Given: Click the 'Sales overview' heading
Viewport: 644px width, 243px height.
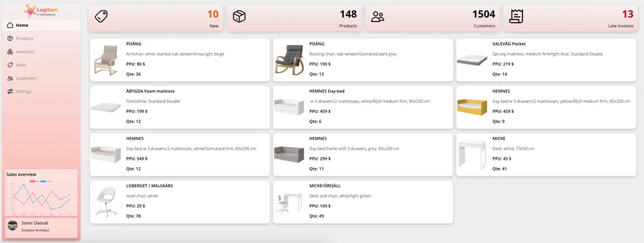Looking at the screenshot, I should 21,175.
